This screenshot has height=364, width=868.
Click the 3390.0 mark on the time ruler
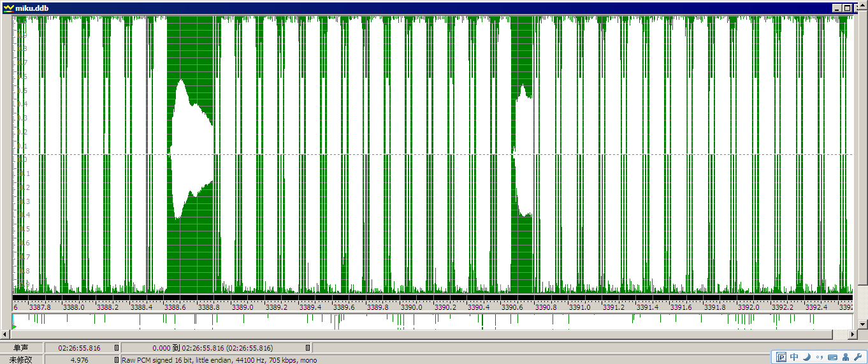412,307
